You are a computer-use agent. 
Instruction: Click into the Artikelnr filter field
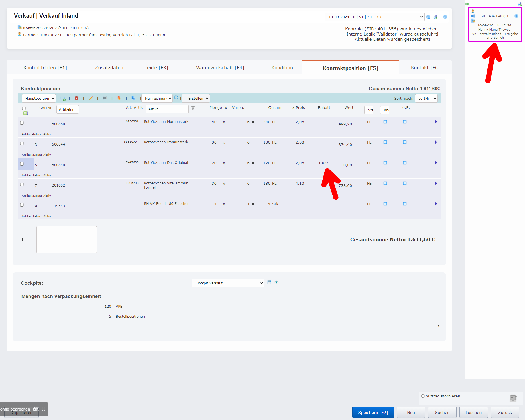coord(68,109)
